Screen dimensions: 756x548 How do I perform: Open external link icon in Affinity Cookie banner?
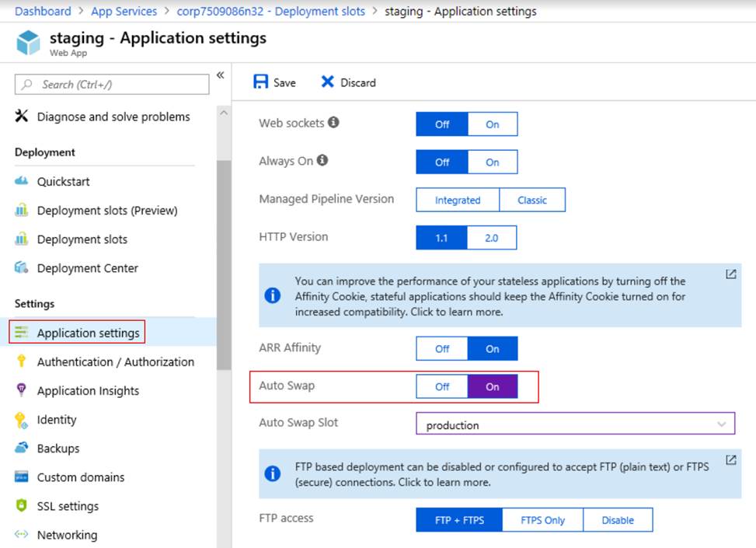coord(730,274)
